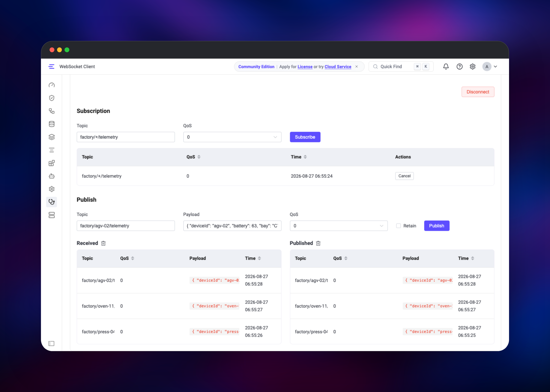Click the Disconnect button
The width and height of the screenshot is (550, 392).
pyautogui.click(x=478, y=92)
